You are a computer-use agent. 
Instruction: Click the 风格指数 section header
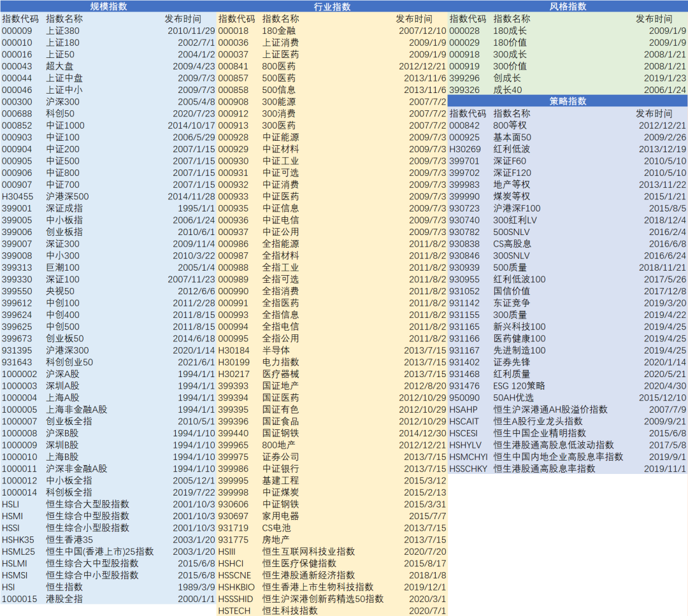[568, 6]
